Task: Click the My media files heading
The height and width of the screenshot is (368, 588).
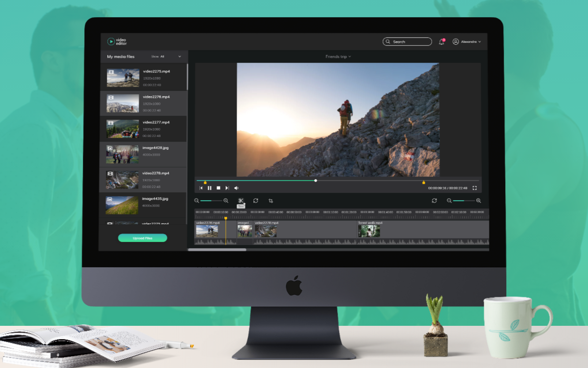Action: point(121,57)
